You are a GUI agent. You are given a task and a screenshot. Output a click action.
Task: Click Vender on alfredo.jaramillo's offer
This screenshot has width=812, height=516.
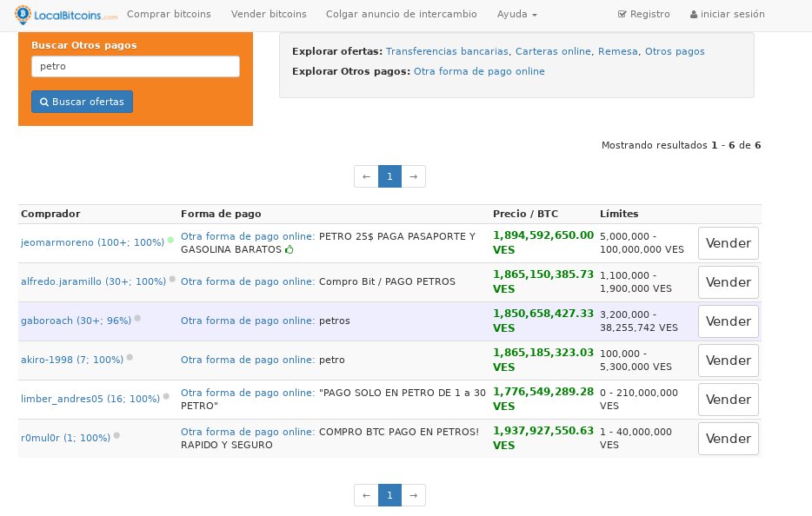[729, 282]
